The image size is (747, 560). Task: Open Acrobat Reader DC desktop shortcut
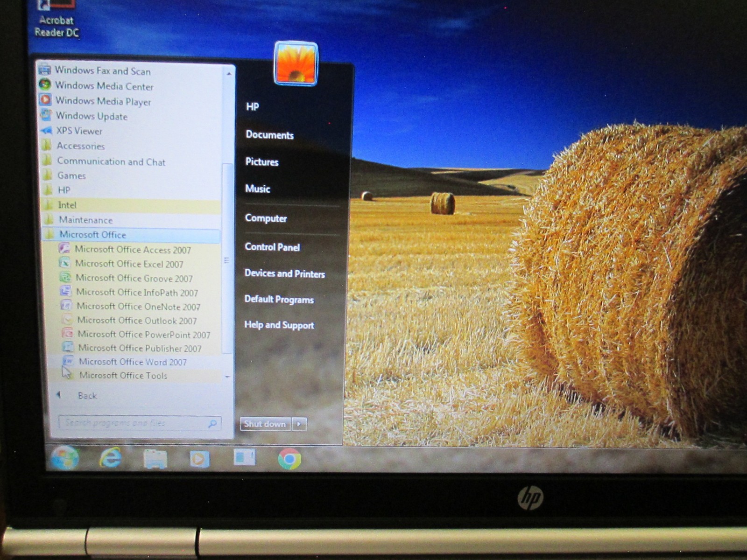point(57,19)
